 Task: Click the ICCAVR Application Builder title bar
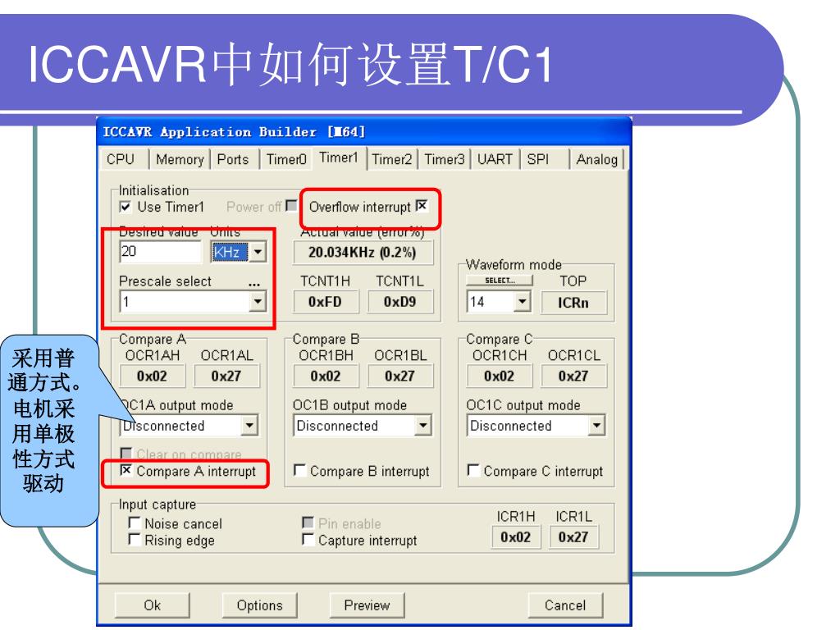(x=363, y=132)
